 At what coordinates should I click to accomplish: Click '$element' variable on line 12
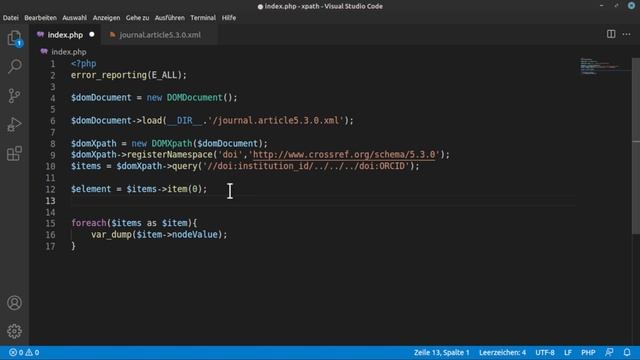[x=91, y=189]
